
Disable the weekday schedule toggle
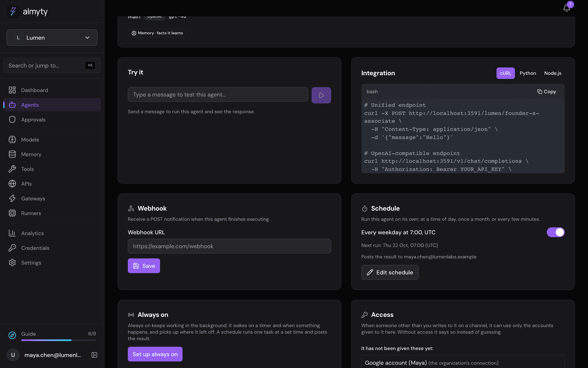[x=556, y=232]
